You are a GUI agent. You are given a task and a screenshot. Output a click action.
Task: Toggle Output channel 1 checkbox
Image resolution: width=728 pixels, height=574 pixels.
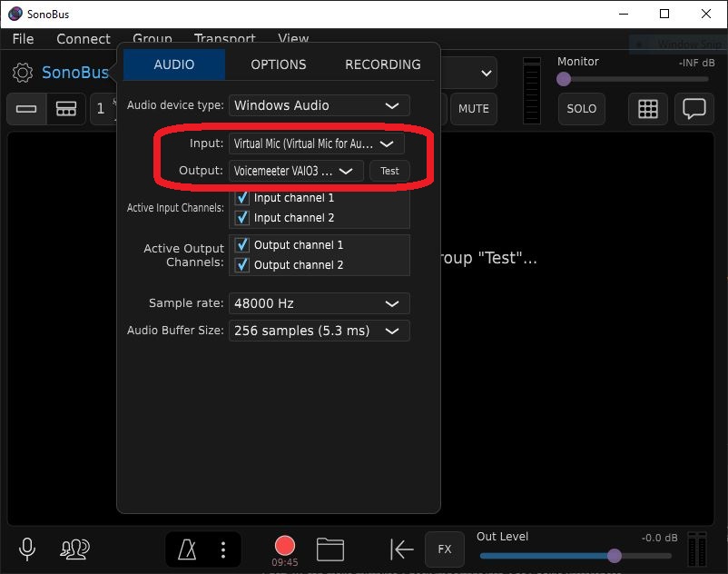coord(241,244)
